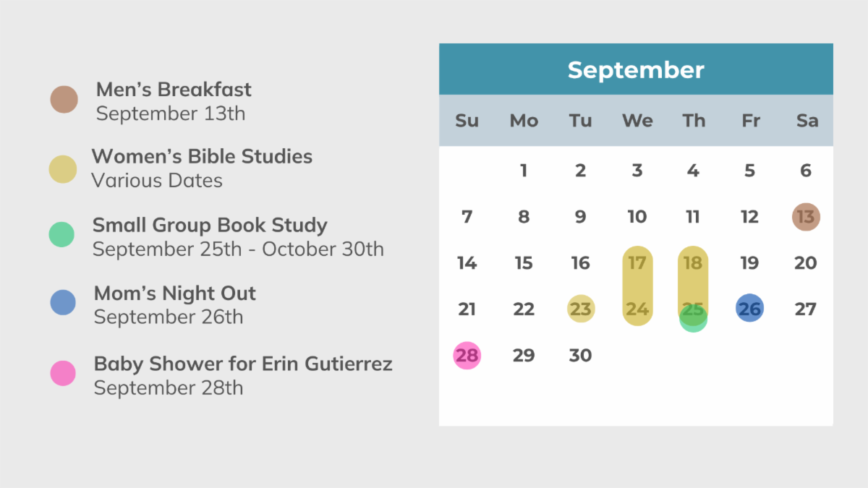The image size is (868, 488).
Task: Click date 18 in the Thursday column
Action: point(693,263)
